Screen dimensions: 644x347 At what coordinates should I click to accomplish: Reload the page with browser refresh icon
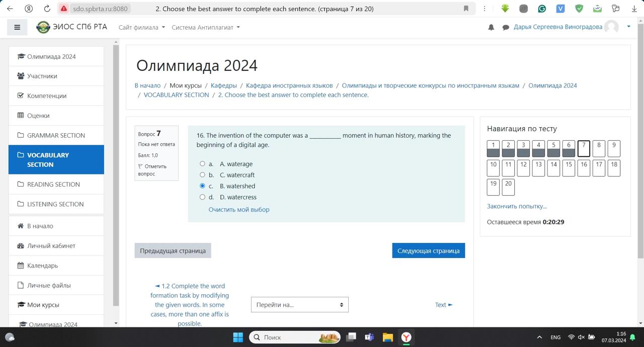pyautogui.click(x=47, y=9)
